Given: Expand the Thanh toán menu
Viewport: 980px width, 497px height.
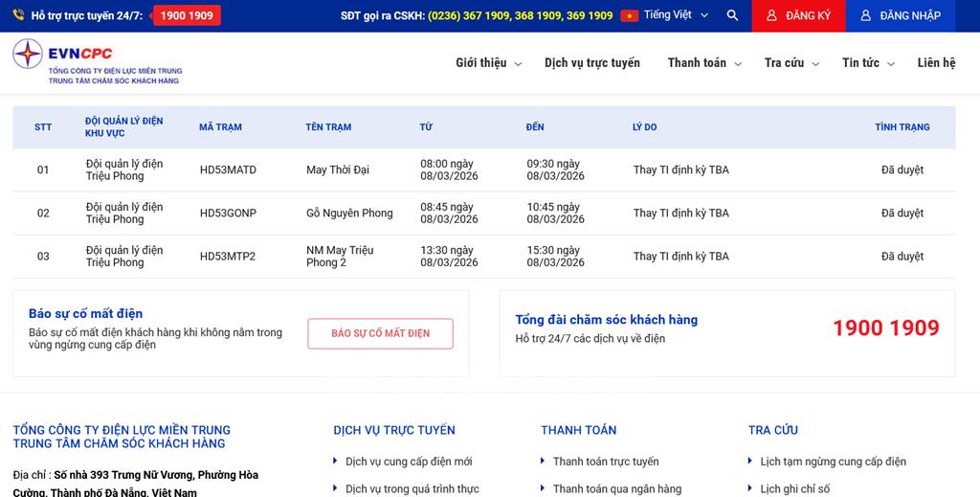Looking at the screenshot, I should (703, 63).
